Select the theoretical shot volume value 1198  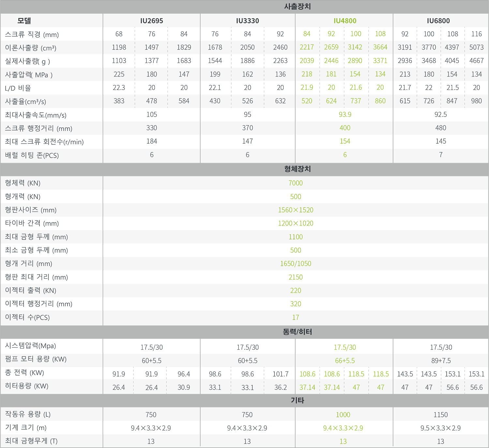pyautogui.click(x=119, y=48)
